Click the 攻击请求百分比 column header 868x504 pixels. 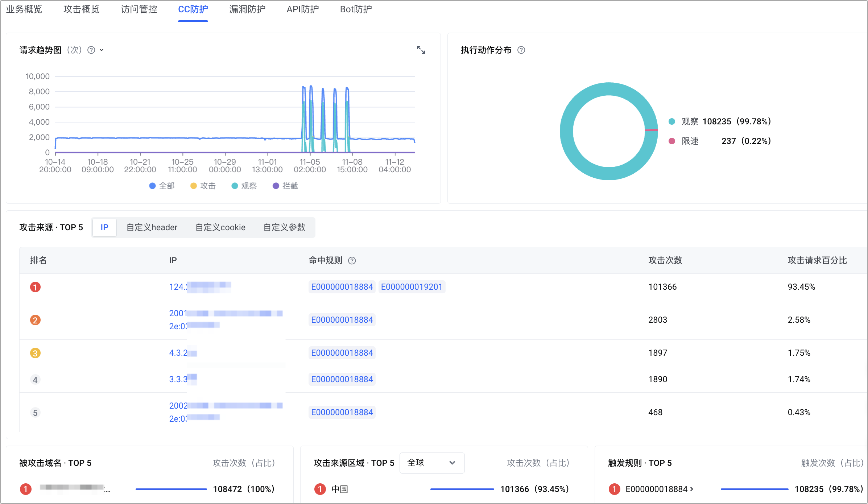pyautogui.click(x=817, y=260)
